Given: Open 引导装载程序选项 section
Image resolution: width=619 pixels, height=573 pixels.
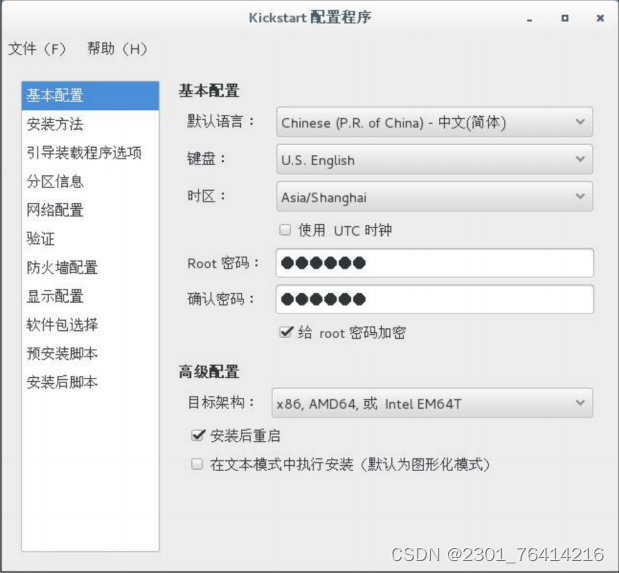Looking at the screenshot, I should 90,153.
